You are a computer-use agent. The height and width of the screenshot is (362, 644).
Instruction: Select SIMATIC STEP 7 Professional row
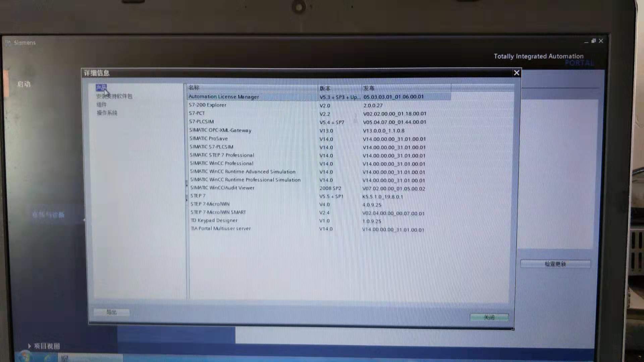click(222, 155)
